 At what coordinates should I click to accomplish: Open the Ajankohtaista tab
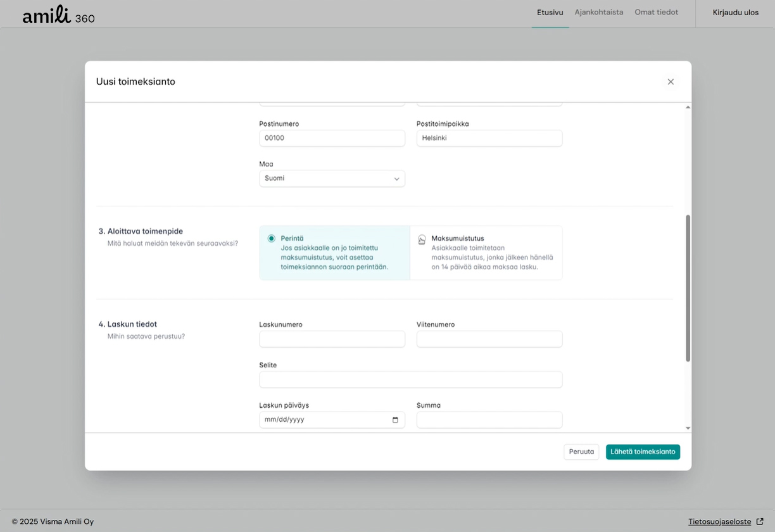(598, 13)
